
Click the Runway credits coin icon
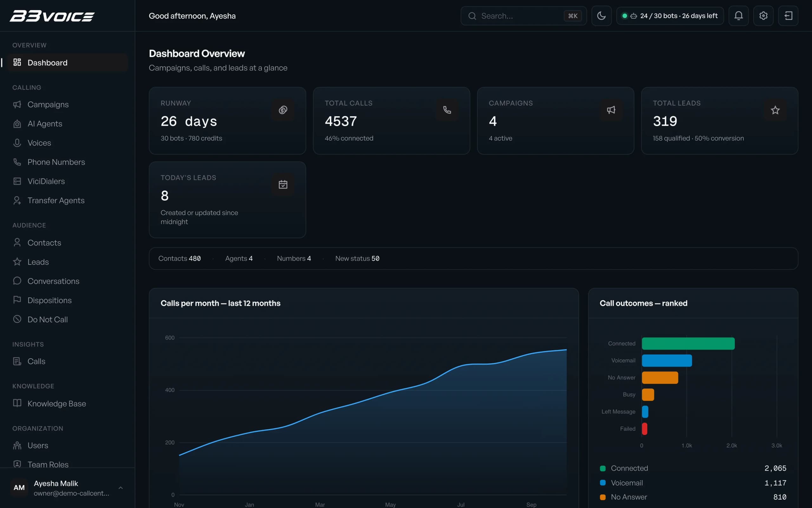(283, 110)
